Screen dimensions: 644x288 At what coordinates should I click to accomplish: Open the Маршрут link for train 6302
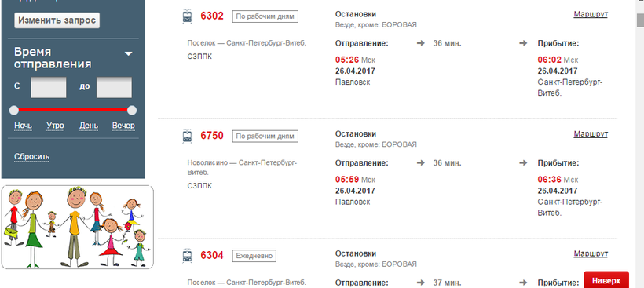pyautogui.click(x=591, y=14)
